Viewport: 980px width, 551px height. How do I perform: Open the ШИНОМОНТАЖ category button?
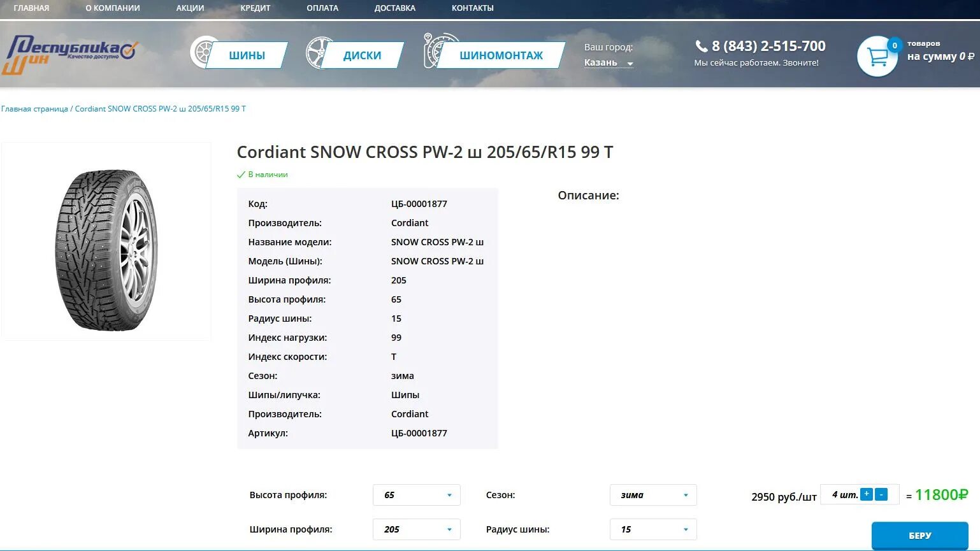(501, 55)
